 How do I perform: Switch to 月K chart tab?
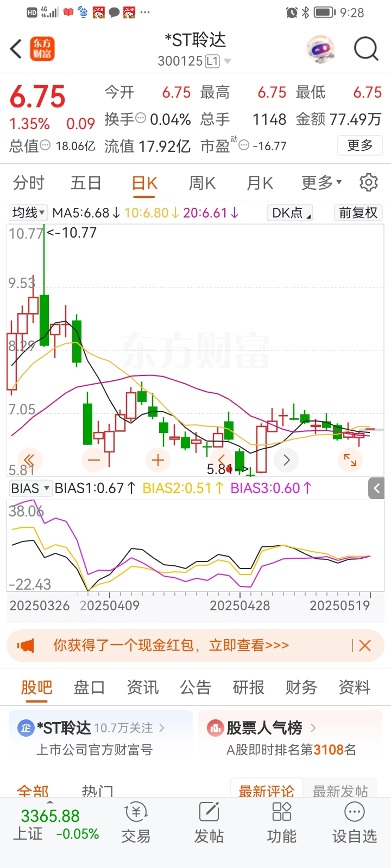(260, 183)
